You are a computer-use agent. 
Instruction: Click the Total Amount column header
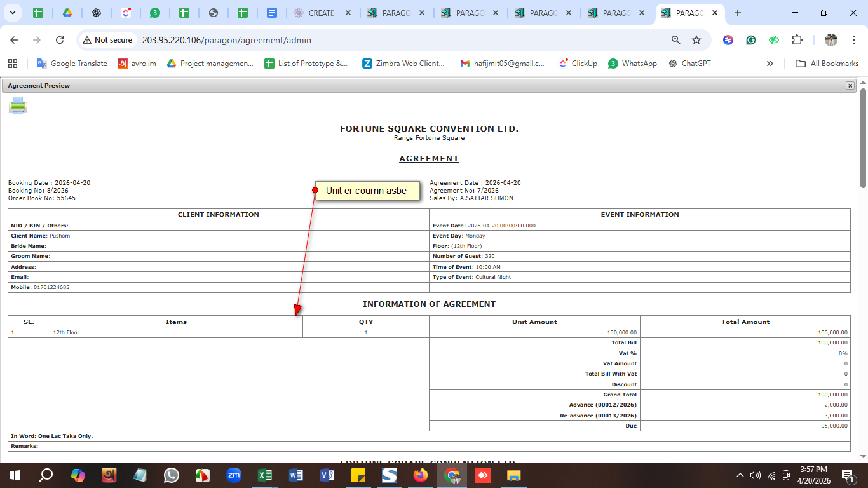click(x=745, y=322)
